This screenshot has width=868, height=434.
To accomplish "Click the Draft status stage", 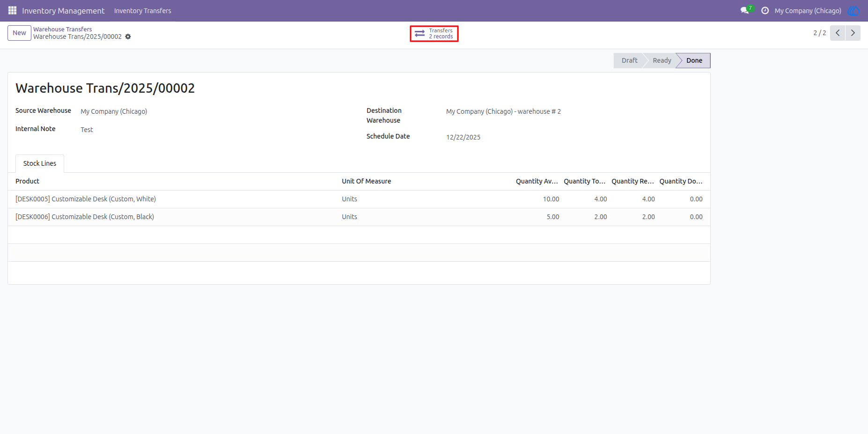I will tap(629, 60).
